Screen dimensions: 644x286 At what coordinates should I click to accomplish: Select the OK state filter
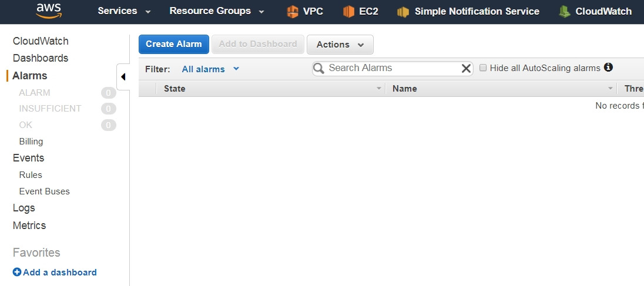click(x=25, y=125)
